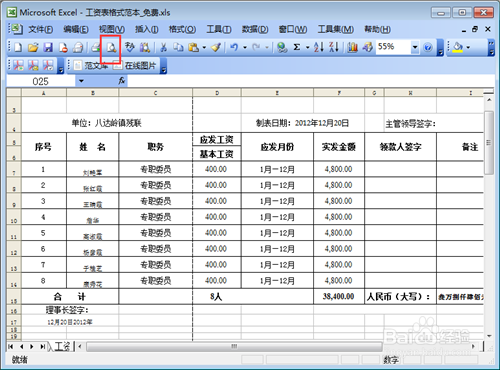Open the Name Box dropdown arrow
This screenshot has width=500, height=370.
click(81, 81)
